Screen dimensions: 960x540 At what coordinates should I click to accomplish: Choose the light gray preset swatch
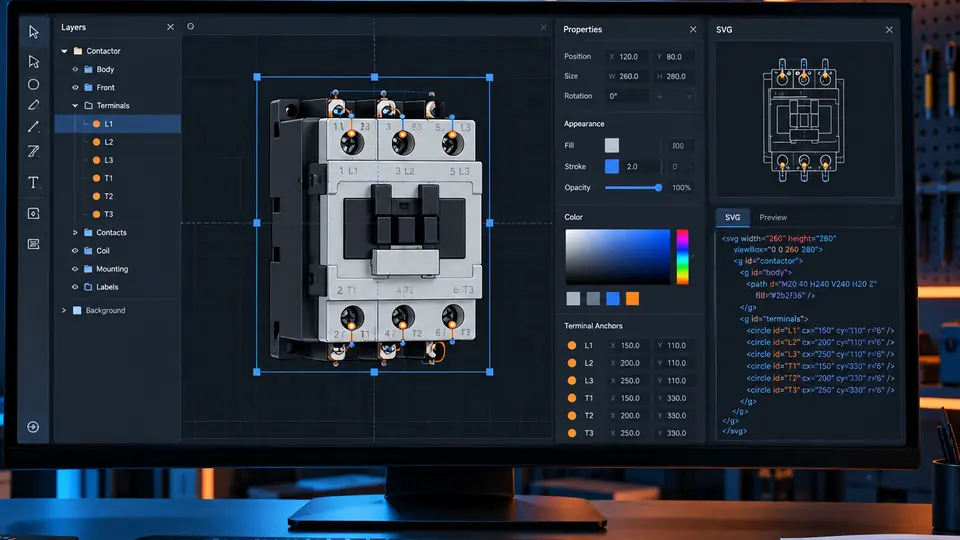coord(573,298)
